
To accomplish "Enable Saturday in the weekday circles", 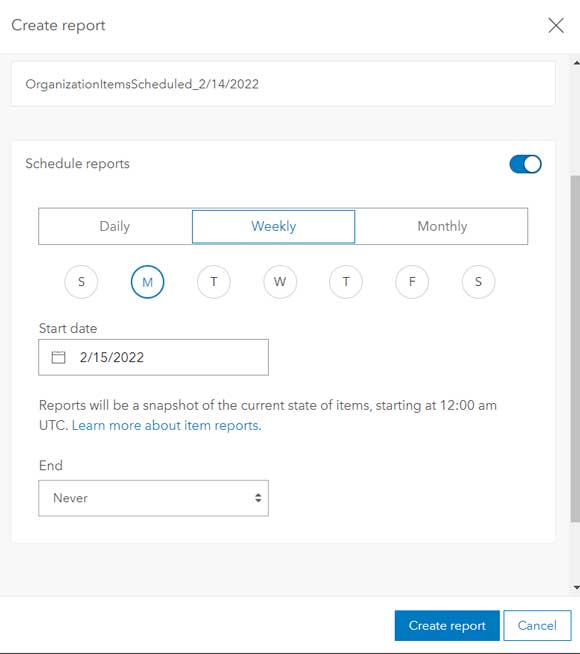I will pyautogui.click(x=478, y=282).
